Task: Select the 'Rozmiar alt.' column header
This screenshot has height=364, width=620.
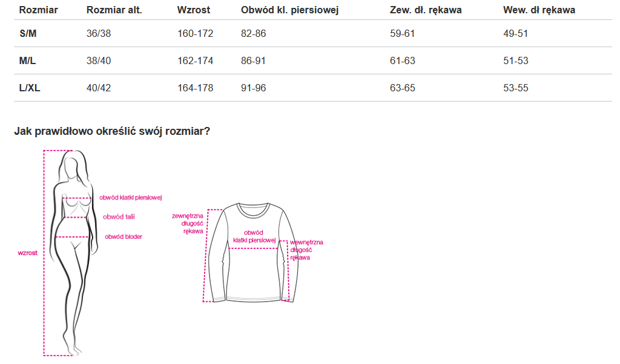Action: tap(114, 10)
